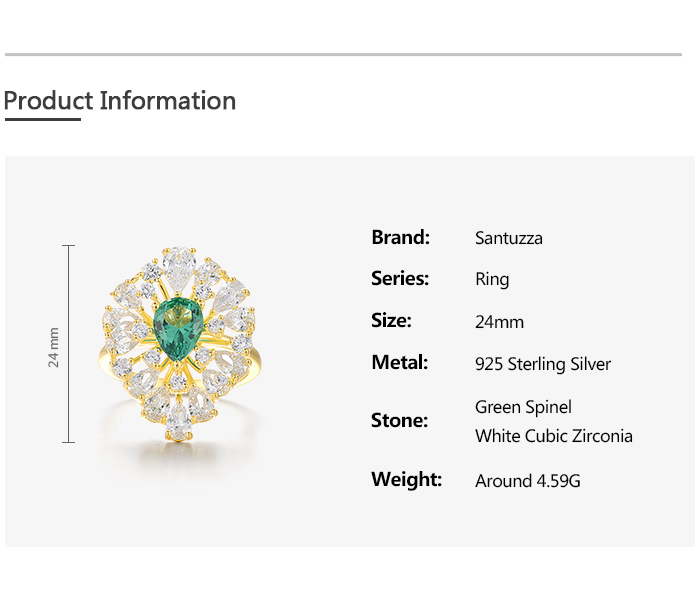
Task: Click the Around 4.59G weight value
Action: (x=527, y=481)
